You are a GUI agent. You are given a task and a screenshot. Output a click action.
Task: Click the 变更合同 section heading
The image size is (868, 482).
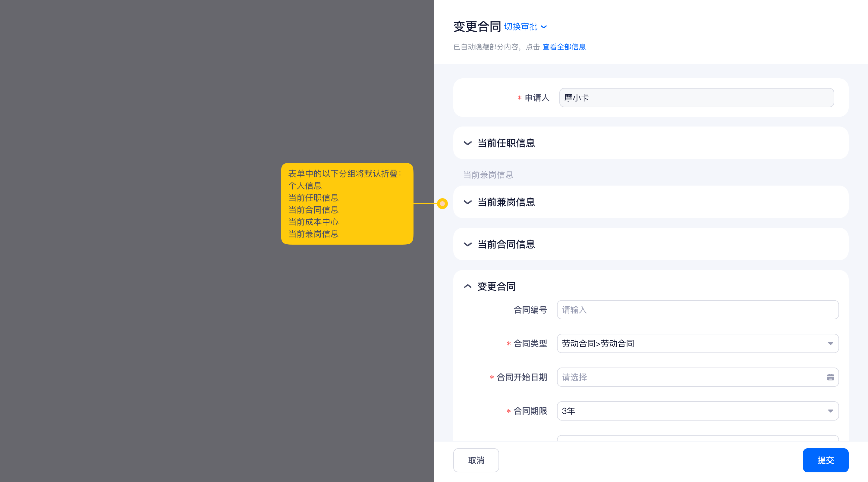(496, 286)
